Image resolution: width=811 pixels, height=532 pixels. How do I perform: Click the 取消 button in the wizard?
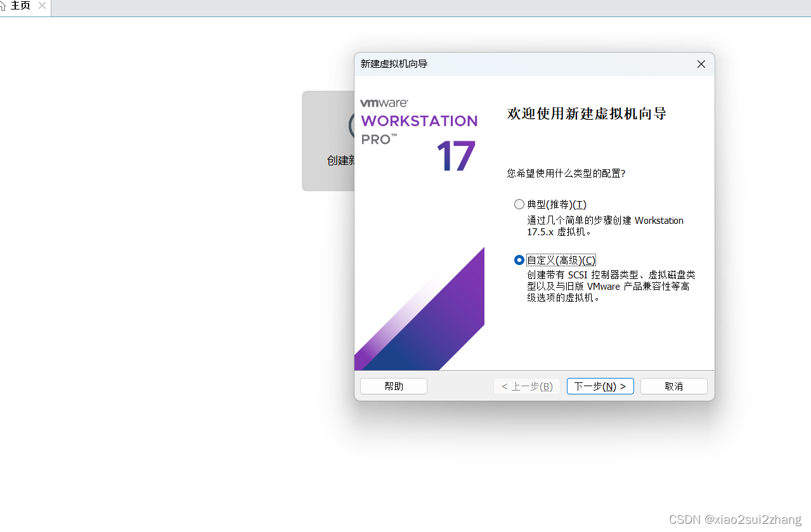tap(673, 386)
